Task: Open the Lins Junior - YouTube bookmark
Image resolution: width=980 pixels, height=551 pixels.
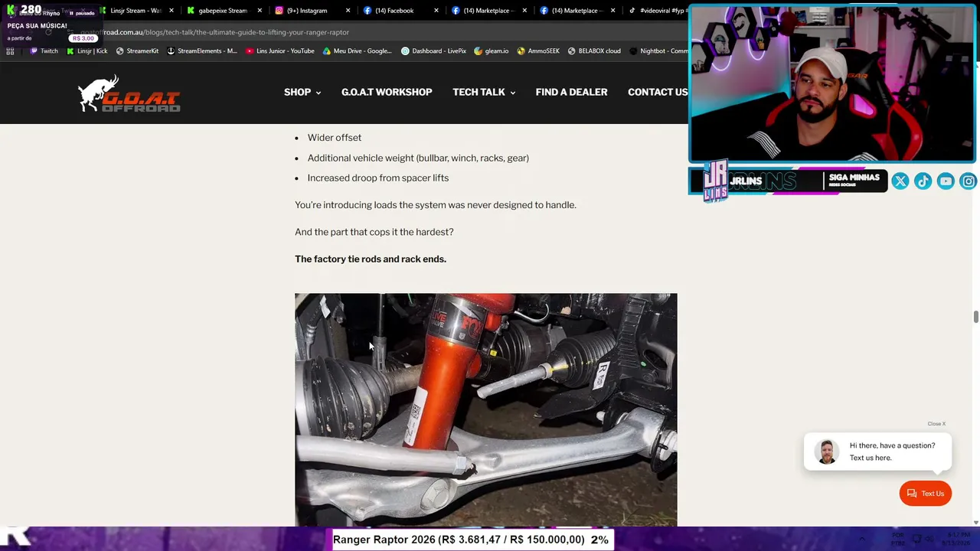Action: [280, 51]
